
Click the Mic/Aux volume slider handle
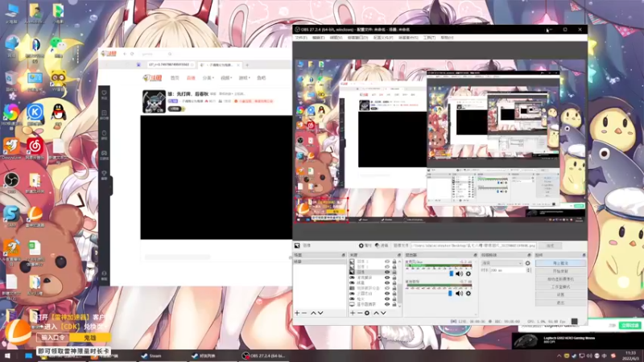pos(451,274)
